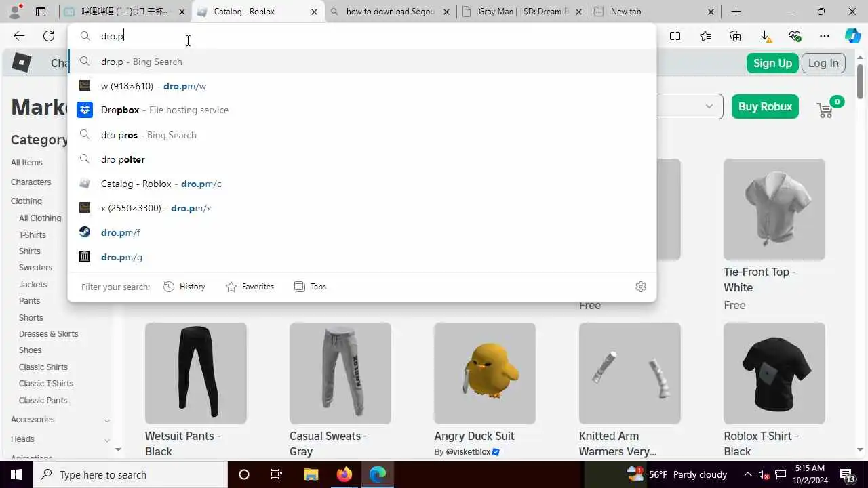The image size is (868, 488).
Task: Close the Catalog - Roblox tab
Action: pos(314,12)
